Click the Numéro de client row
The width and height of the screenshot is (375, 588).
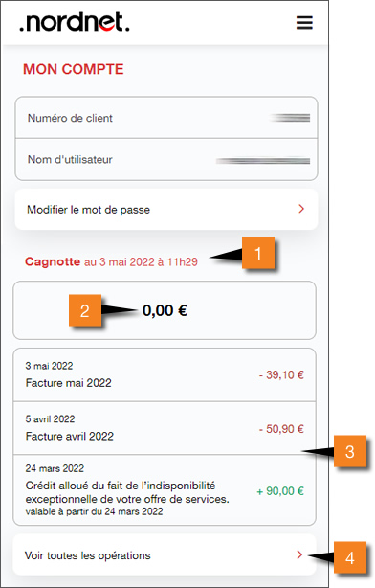[166, 118]
